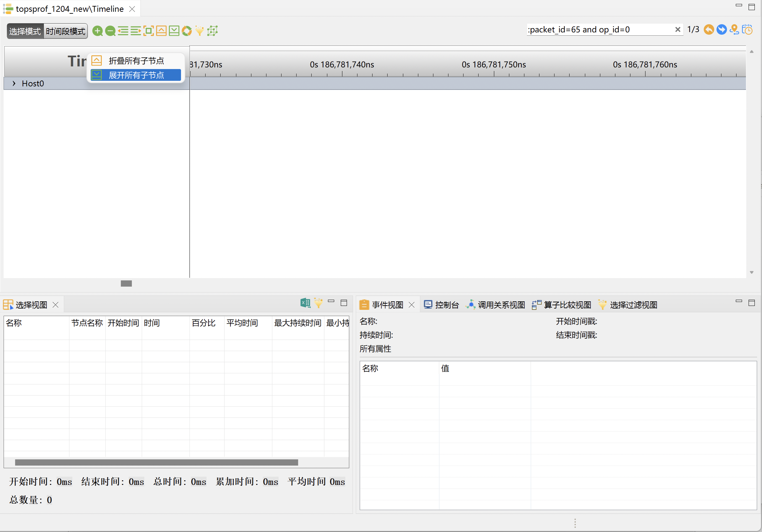Click the filter funnel in 选择视图
Screen dimensions: 762x532
coord(318,303)
